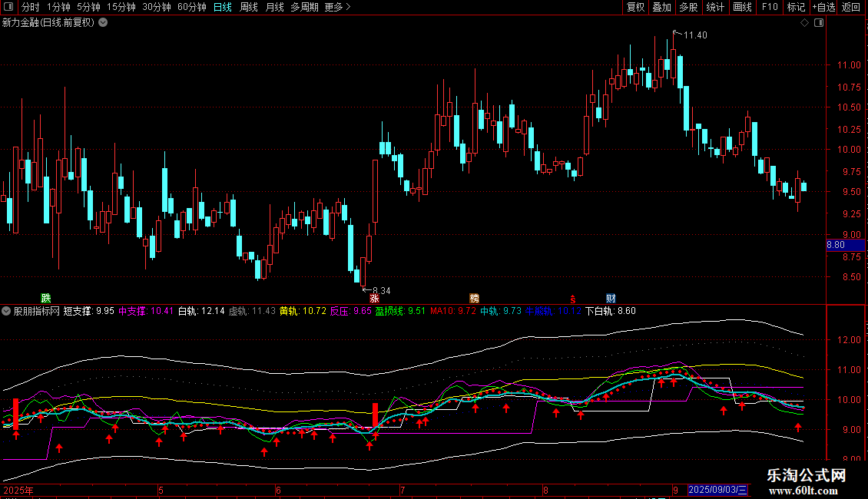This screenshot has width=868, height=499.
Task: Click the month 7 marker on time axis
Action: 403,490
